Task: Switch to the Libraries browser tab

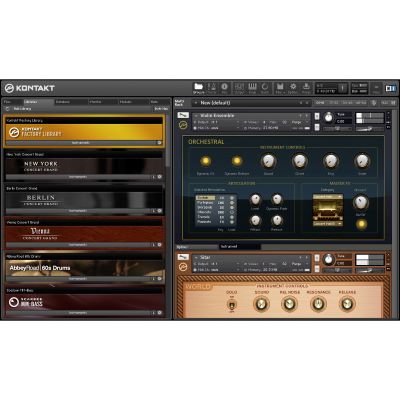Action: point(38,102)
